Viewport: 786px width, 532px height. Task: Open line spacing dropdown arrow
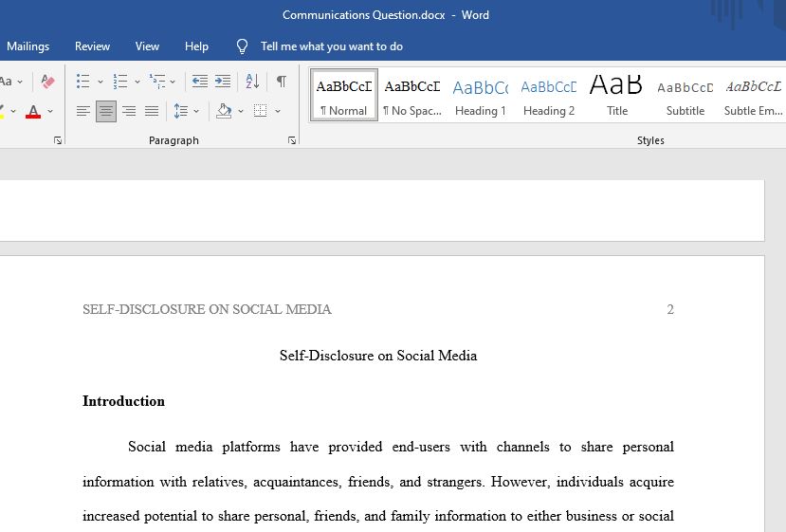pyautogui.click(x=196, y=111)
